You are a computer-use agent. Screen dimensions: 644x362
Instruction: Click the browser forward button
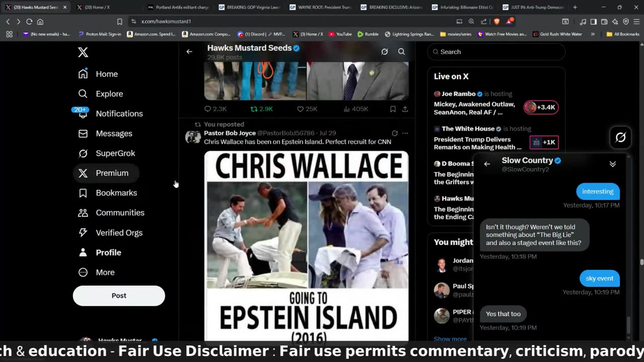tap(18, 22)
